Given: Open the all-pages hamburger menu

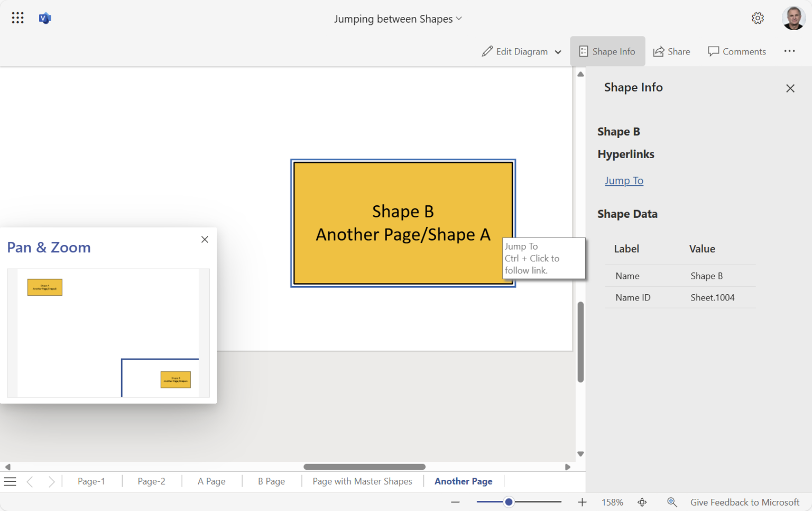Looking at the screenshot, I should (10, 481).
